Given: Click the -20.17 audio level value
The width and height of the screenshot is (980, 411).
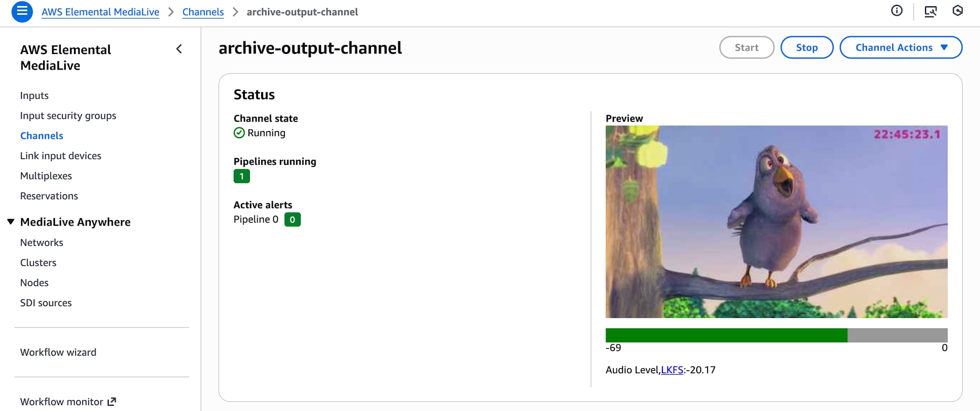Looking at the screenshot, I should pyautogui.click(x=701, y=370).
